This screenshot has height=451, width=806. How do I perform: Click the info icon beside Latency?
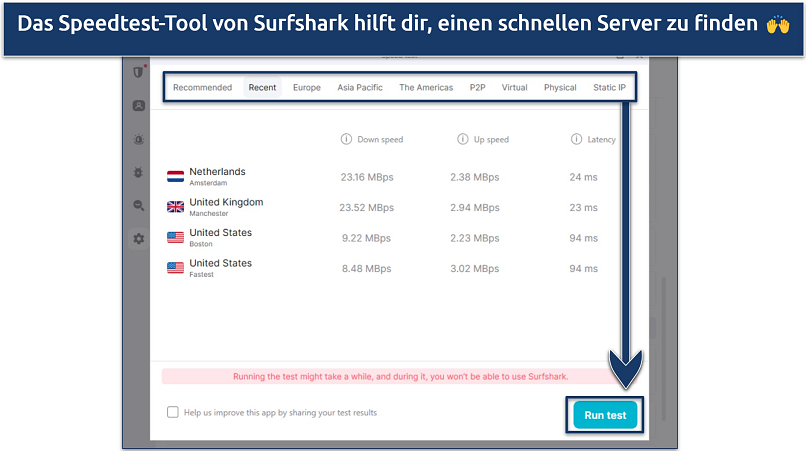tap(576, 140)
